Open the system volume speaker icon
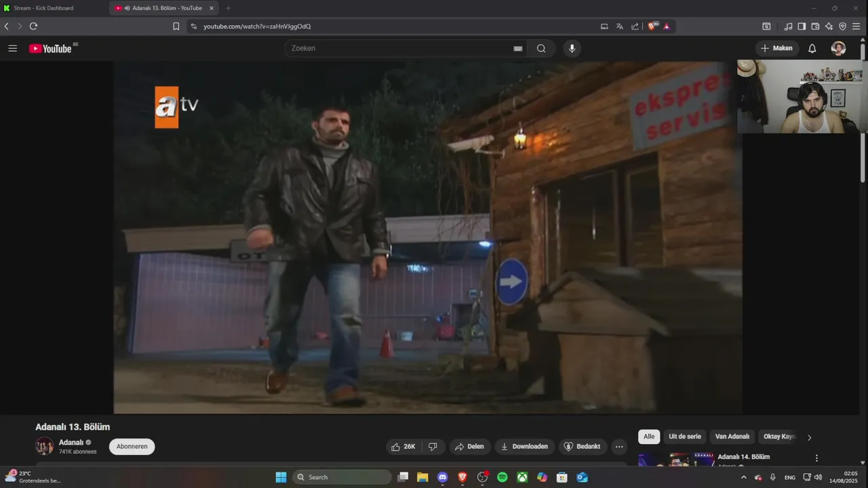The height and width of the screenshot is (488, 868). 818,477
